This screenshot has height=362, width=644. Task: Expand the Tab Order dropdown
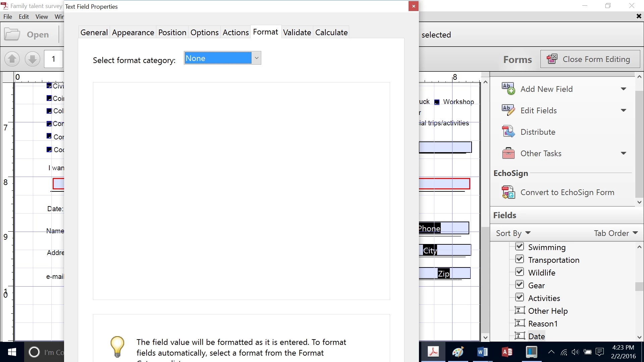pyautogui.click(x=615, y=233)
